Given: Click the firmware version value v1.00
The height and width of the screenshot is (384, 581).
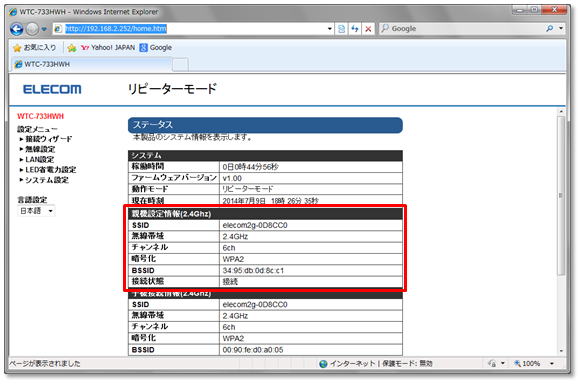Looking at the screenshot, I should coord(232,178).
